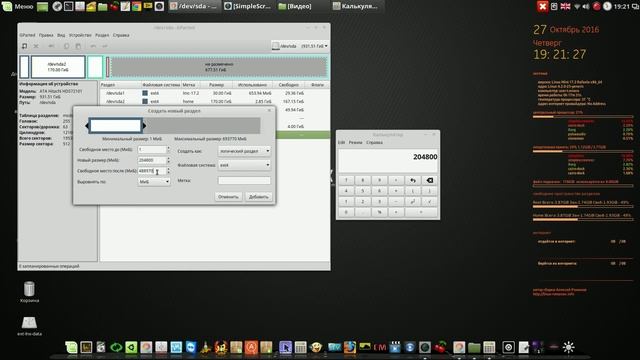Open the Устройство menu in GParted
This screenshot has height=360, width=640.
click(x=80, y=35)
